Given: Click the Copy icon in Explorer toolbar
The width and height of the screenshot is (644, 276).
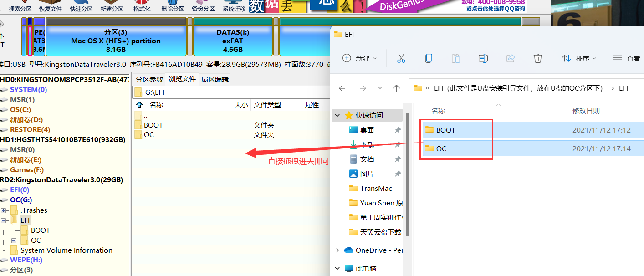Looking at the screenshot, I should [x=428, y=58].
